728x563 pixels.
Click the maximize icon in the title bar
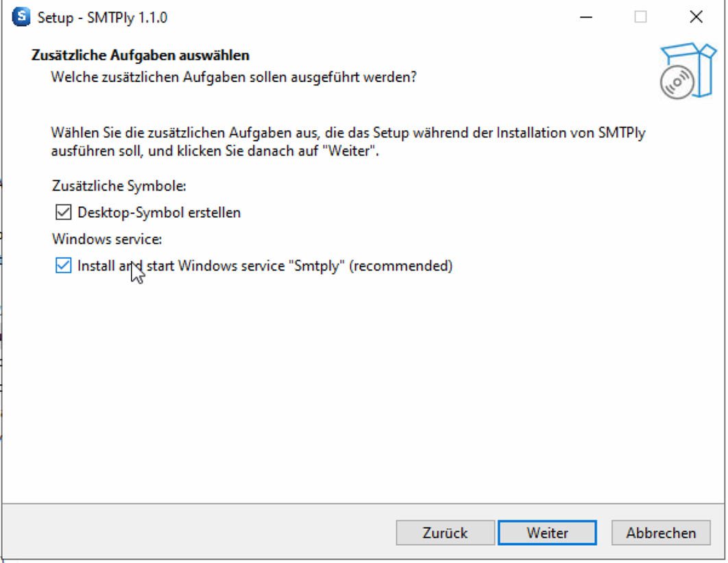(641, 16)
